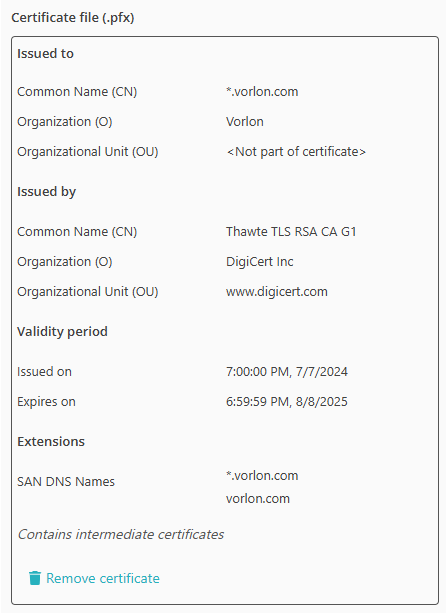Select the Validity period section header
The image size is (446, 613).
pos(62,332)
